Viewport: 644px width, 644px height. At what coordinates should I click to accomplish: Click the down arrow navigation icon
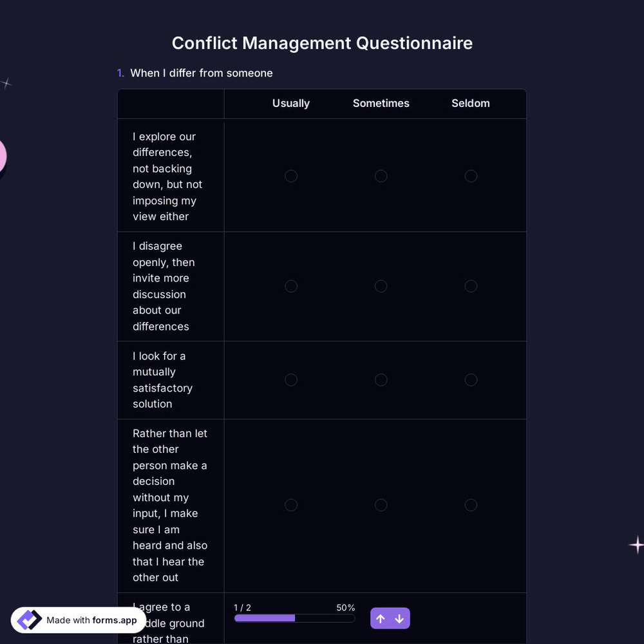(x=399, y=618)
